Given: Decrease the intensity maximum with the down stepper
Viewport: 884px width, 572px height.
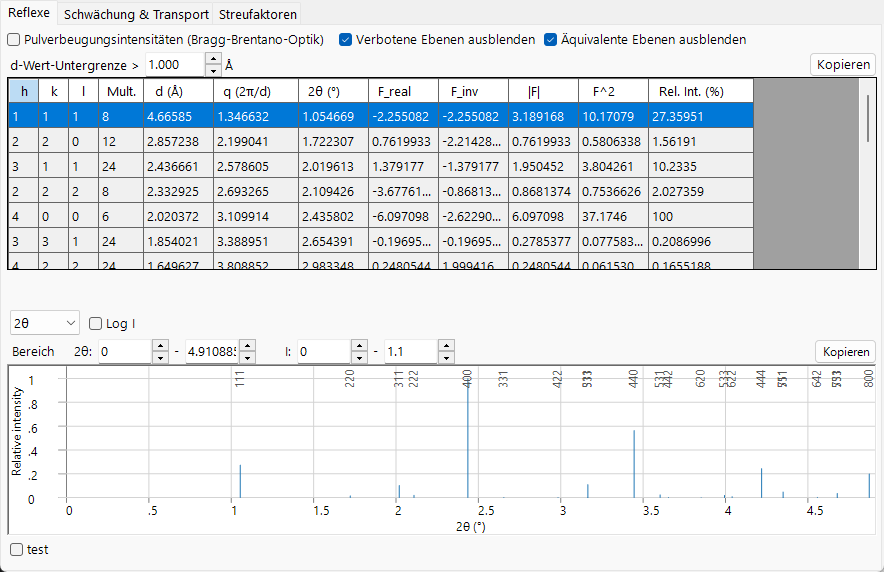Looking at the screenshot, I should (x=447, y=358).
